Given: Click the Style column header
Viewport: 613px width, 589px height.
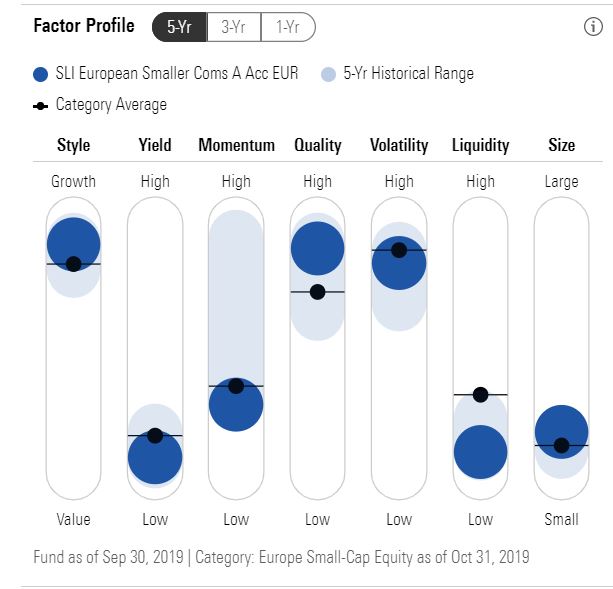Looking at the screenshot, I should coord(73,145).
